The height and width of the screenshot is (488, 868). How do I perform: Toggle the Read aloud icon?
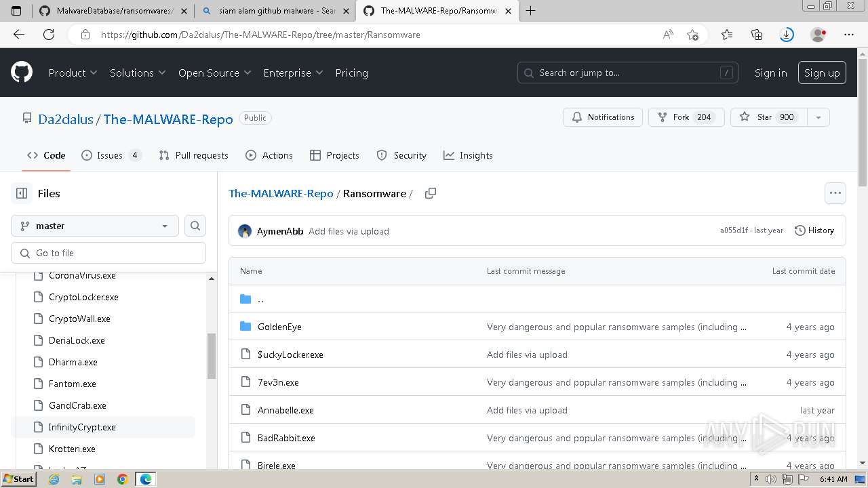pos(668,35)
